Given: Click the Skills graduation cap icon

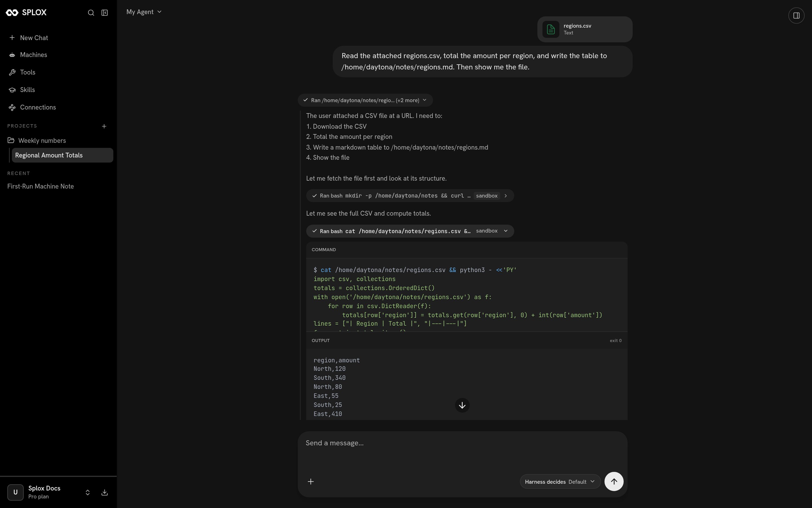Looking at the screenshot, I should [x=12, y=90].
